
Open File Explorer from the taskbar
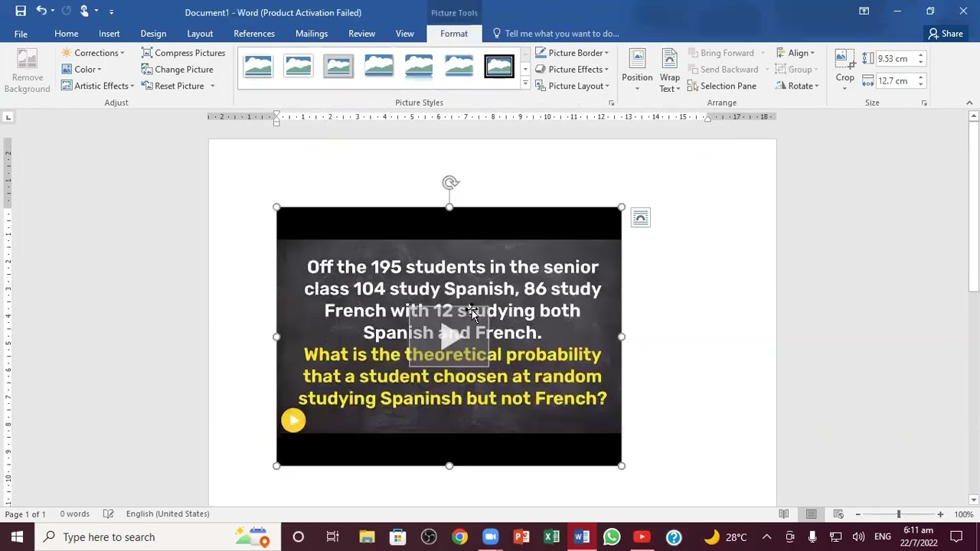pyautogui.click(x=367, y=537)
